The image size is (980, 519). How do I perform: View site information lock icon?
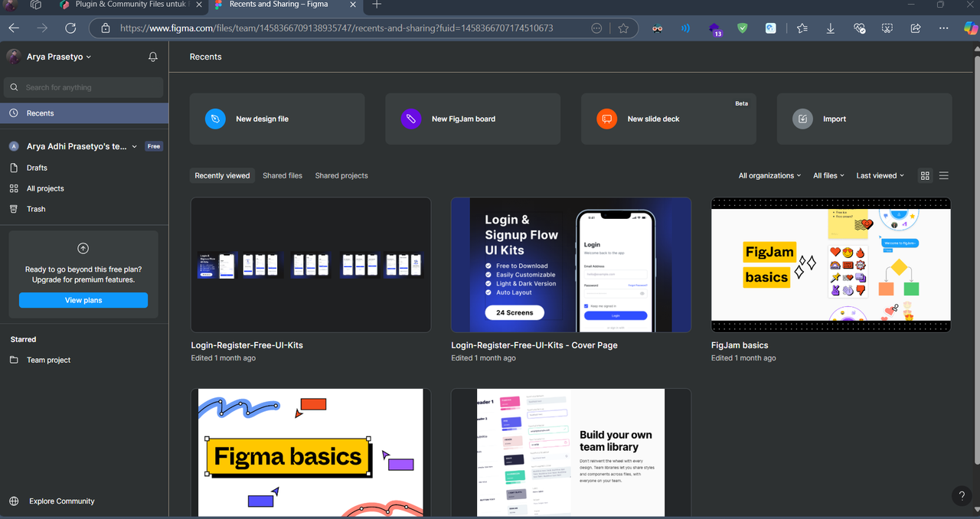click(106, 28)
